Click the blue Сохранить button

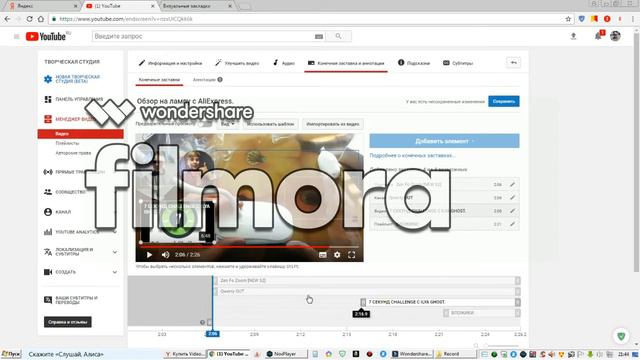tap(504, 101)
